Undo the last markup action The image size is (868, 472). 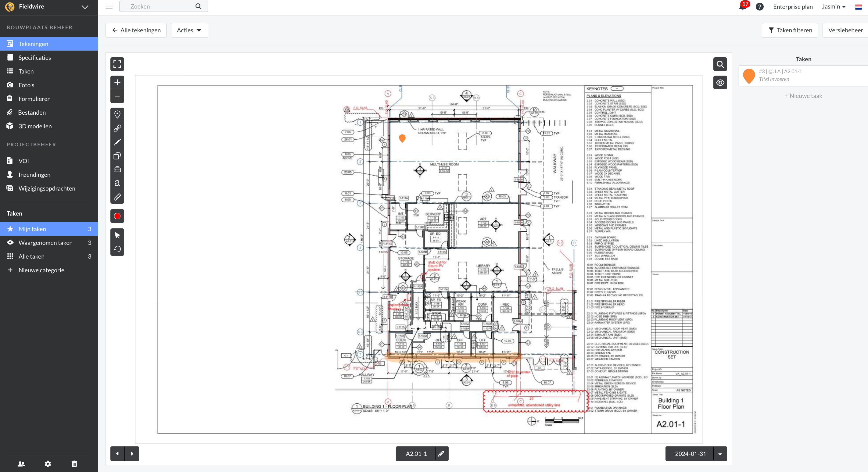(117, 249)
